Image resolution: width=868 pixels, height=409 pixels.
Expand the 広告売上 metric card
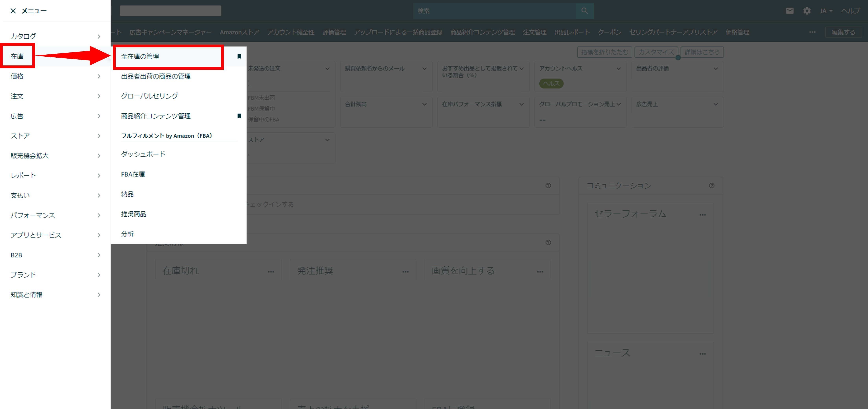pos(716,104)
